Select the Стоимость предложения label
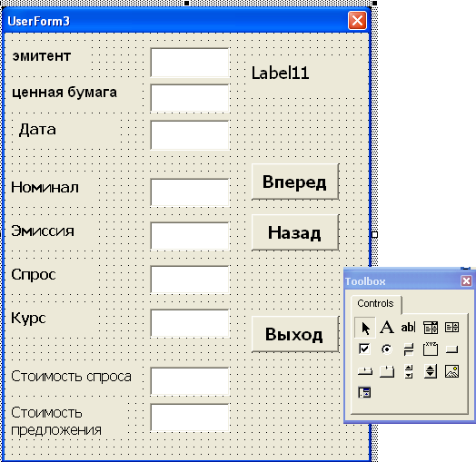476x462 pixels. [56, 421]
